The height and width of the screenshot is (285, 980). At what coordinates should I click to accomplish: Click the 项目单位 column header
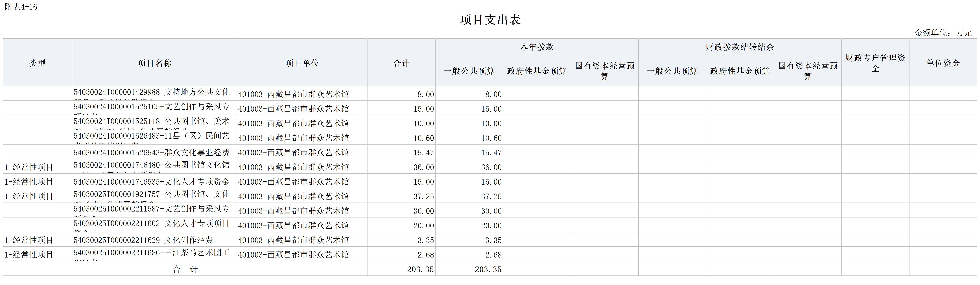302,63
